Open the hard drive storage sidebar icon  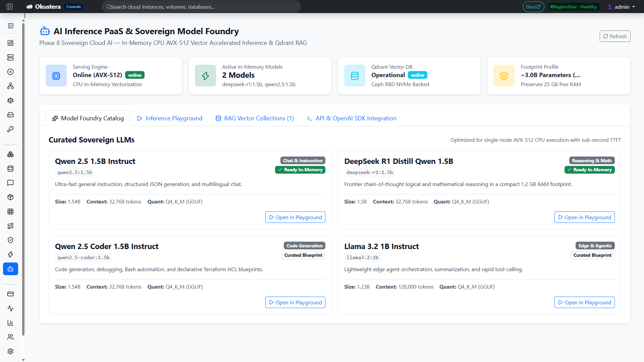click(x=10, y=115)
